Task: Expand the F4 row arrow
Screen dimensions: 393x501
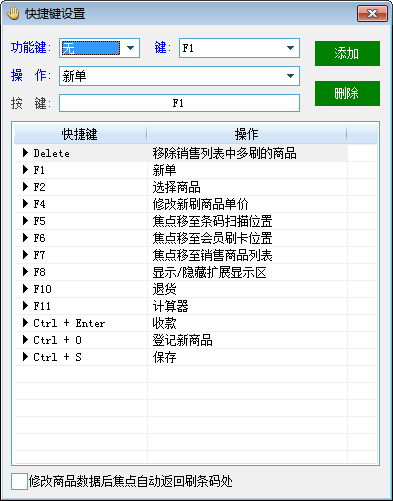Action: (x=25, y=204)
